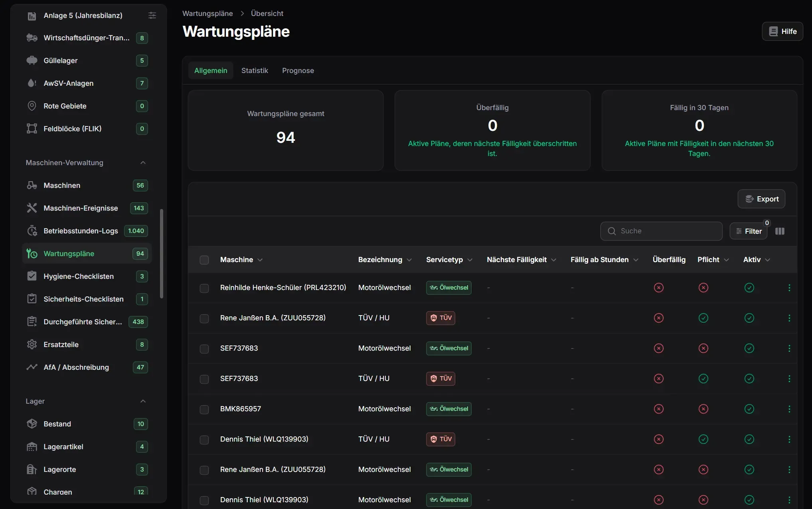This screenshot has width=812, height=509.
Task: Click the Bestand cube icon
Action: click(x=32, y=424)
